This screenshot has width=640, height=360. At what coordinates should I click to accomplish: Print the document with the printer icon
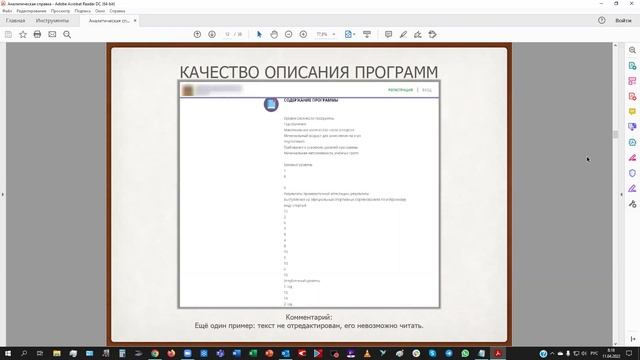38,35
